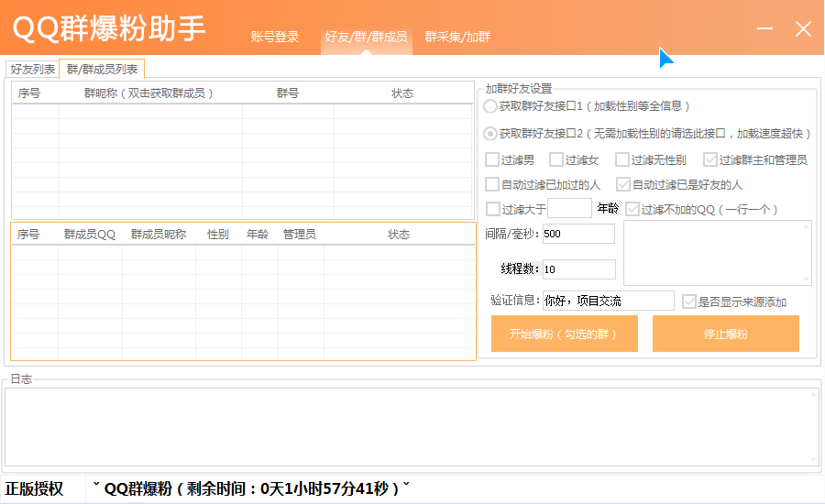
Task: Tick the 过滤无性别 checkbox
Action: coord(622,159)
